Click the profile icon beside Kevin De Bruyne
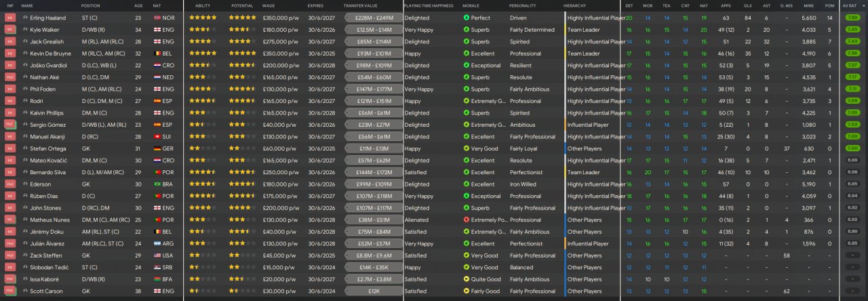Image resolution: width=868 pixels, height=301 pixels. 25,54
